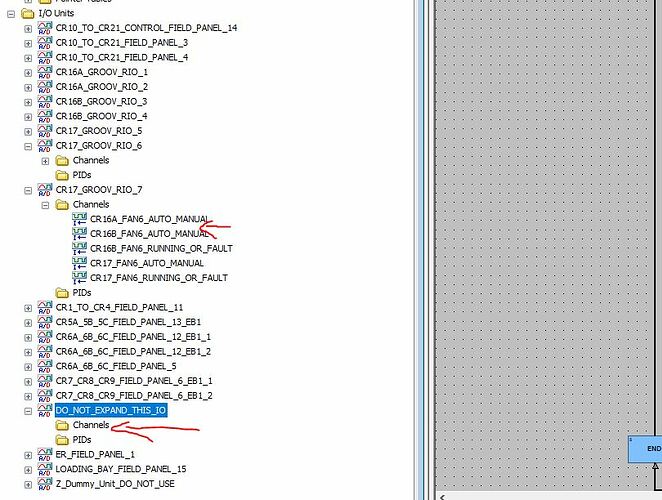
Task: Expand CR10_TO_CR21_FIELD_PANEL_3 node
Action: point(28,43)
